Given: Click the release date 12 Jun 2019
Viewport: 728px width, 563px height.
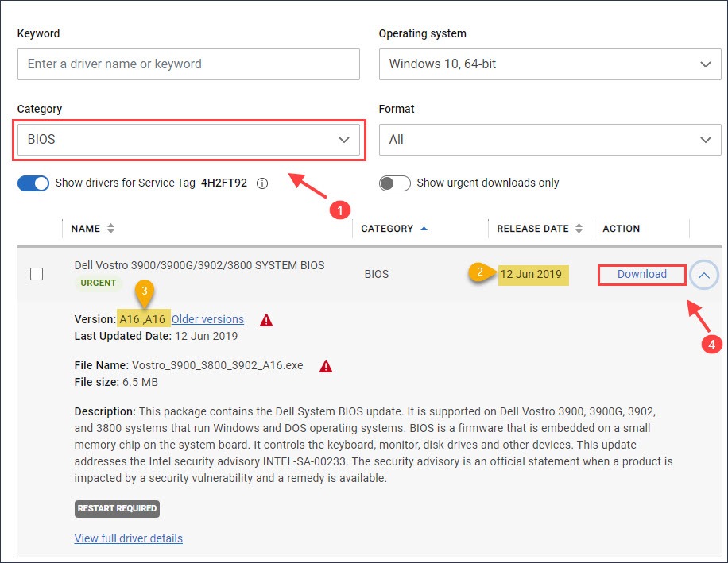Looking at the screenshot, I should pos(531,274).
